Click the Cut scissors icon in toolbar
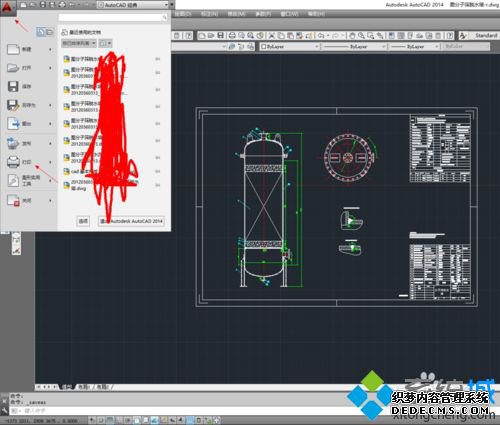500x425 pixels. (272, 36)
